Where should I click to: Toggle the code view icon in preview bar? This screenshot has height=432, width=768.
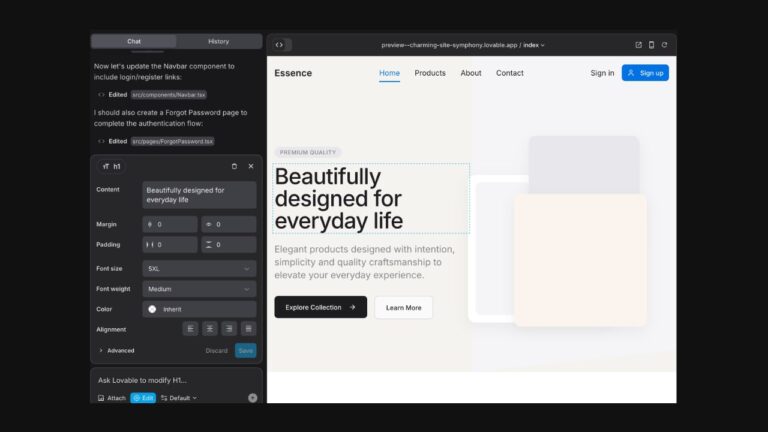pyautogui.click(x=279, y=45)
